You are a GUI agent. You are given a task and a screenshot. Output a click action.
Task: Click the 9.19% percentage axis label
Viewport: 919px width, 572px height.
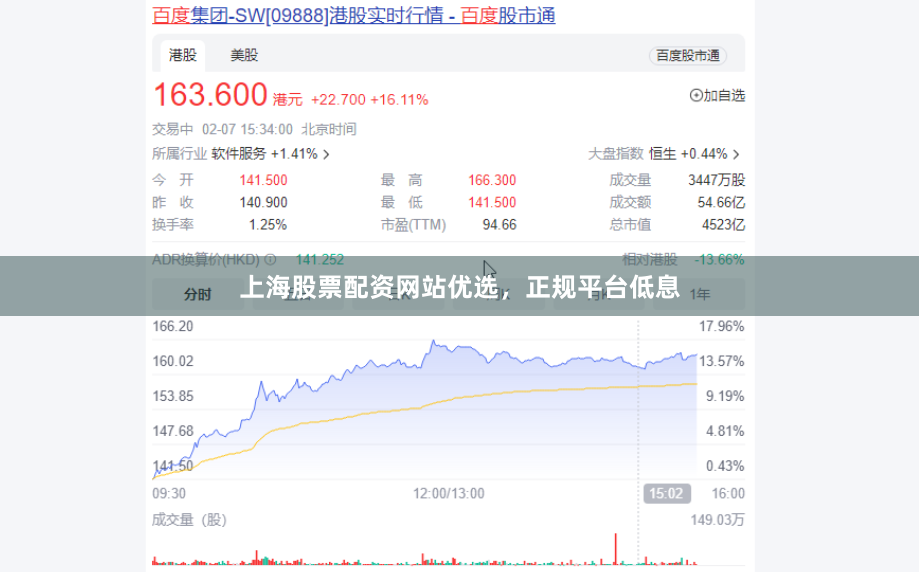725,396
